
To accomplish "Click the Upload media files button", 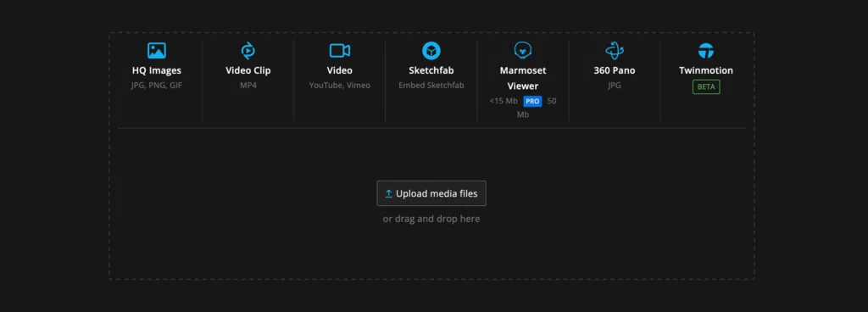I will pos(431,193).
